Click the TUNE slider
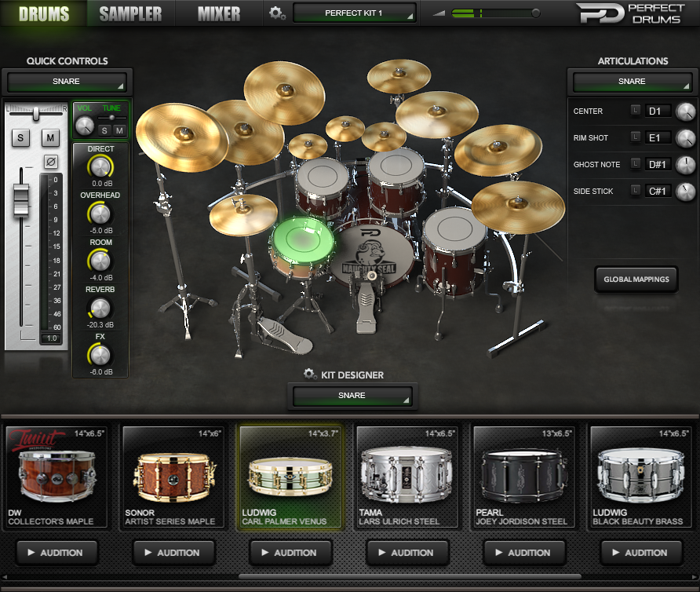This screenshot has height=592, width=700. pyautogui.click(x=111, y=118)
